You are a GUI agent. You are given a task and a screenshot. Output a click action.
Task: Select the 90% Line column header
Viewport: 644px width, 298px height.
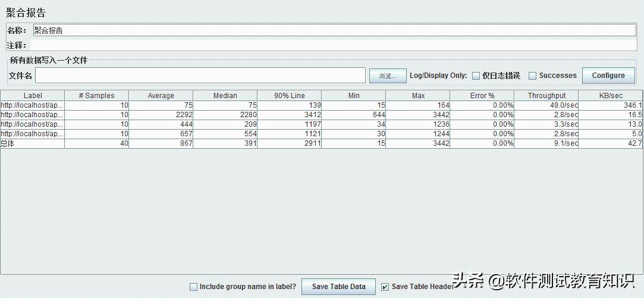point(289,96)
